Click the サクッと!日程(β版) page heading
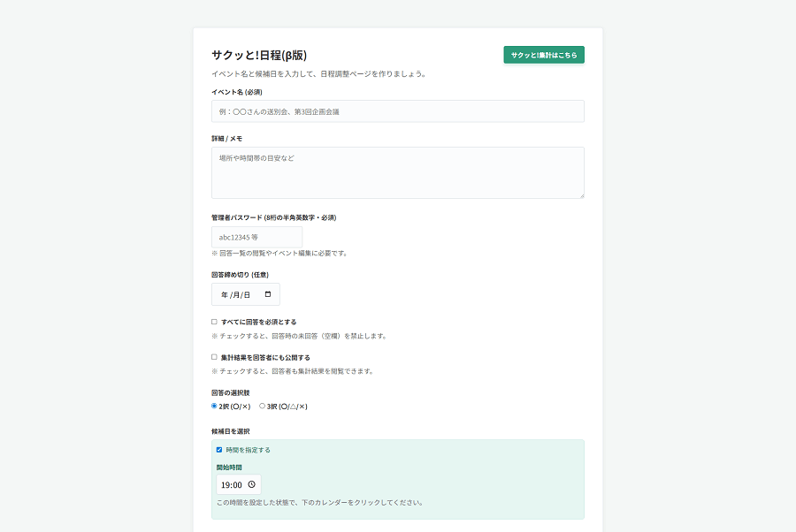This screenshot has height=532, width=796. coord(259,55)
